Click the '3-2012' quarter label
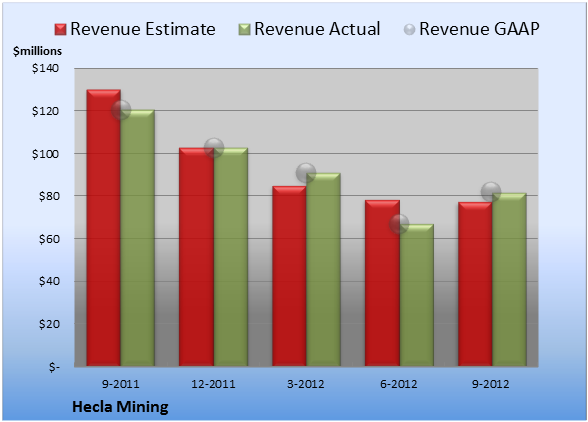 tap(306, 384)
